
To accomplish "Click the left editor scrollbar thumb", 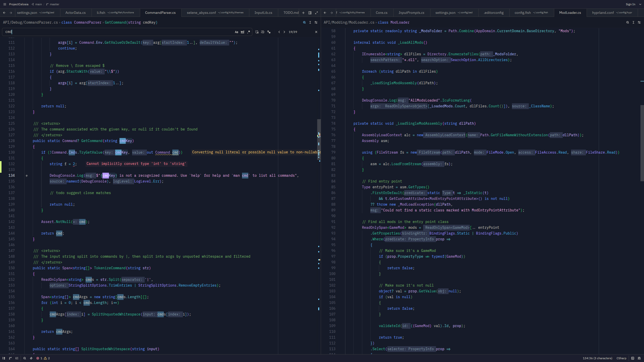I will pyautogui.click(x=319, y=140).
